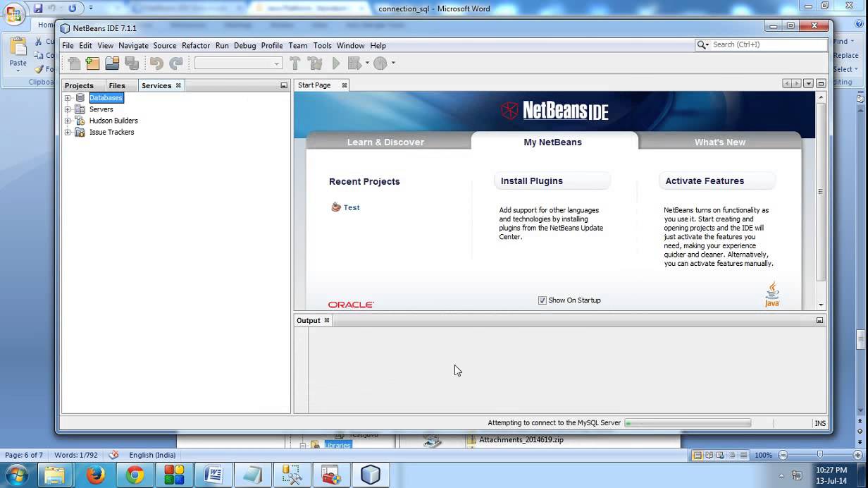Image resolution: width=868 pixels, height=488 pixels.
Task: Open Google Chrome from the taskbar
Action: pyautogui.click(x=135, y=475)
